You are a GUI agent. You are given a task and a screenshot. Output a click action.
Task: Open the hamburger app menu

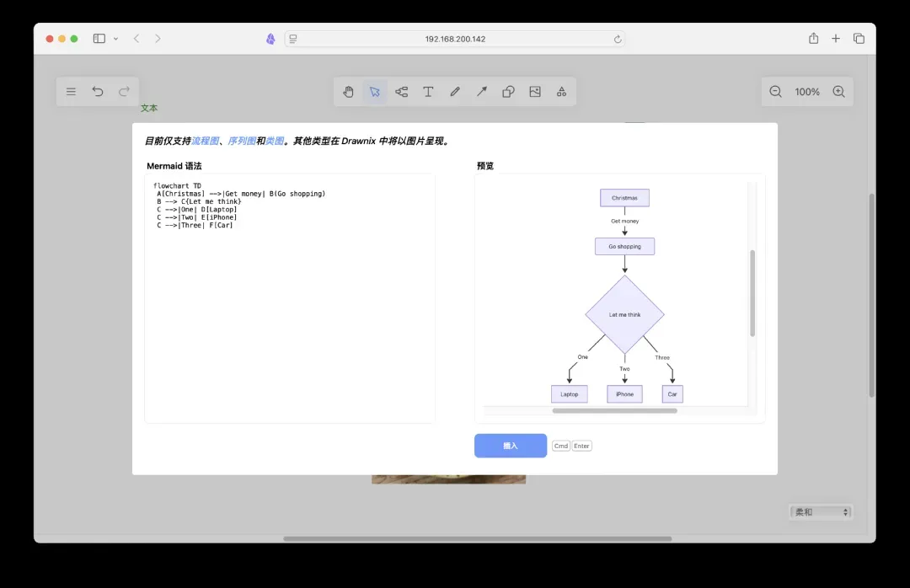tap(71, 92)
